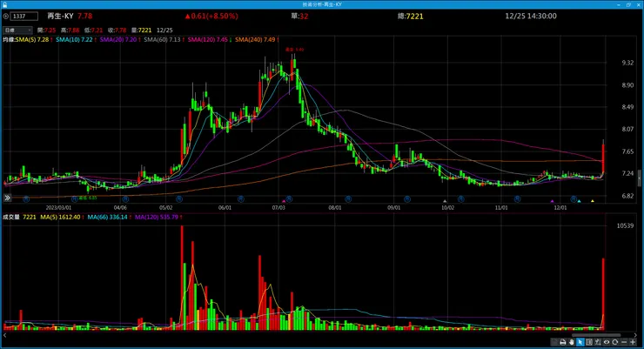Viewport: 644px width, 349px height.
Task: Click the SMA(10) 7.22 indicator label
Action: [x=74, y=39]
